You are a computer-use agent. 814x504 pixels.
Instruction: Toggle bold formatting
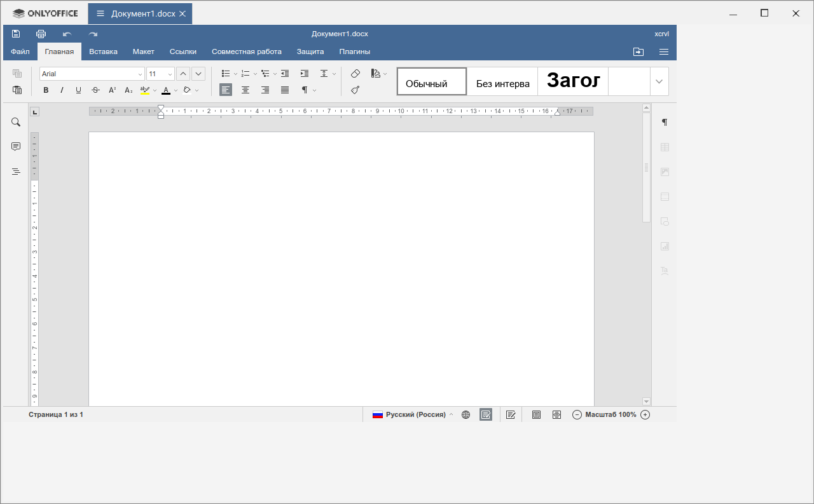(46, 90)
